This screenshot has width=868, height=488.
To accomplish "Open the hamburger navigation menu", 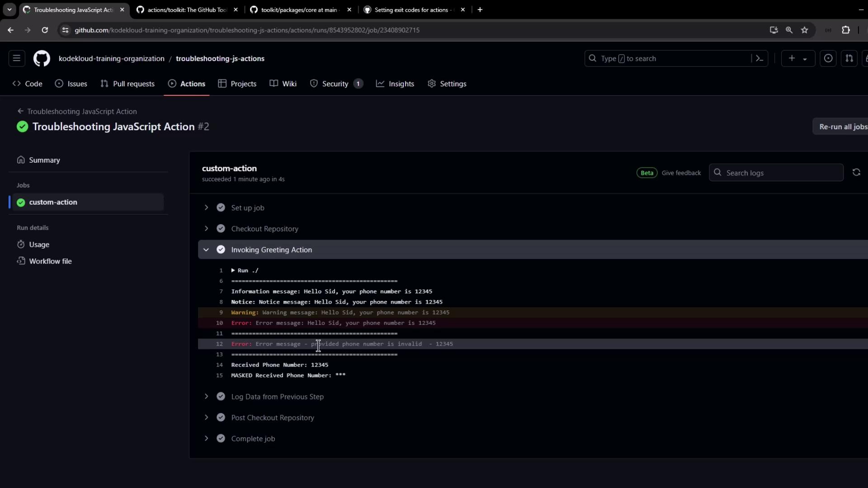I will tap(17, 58).
